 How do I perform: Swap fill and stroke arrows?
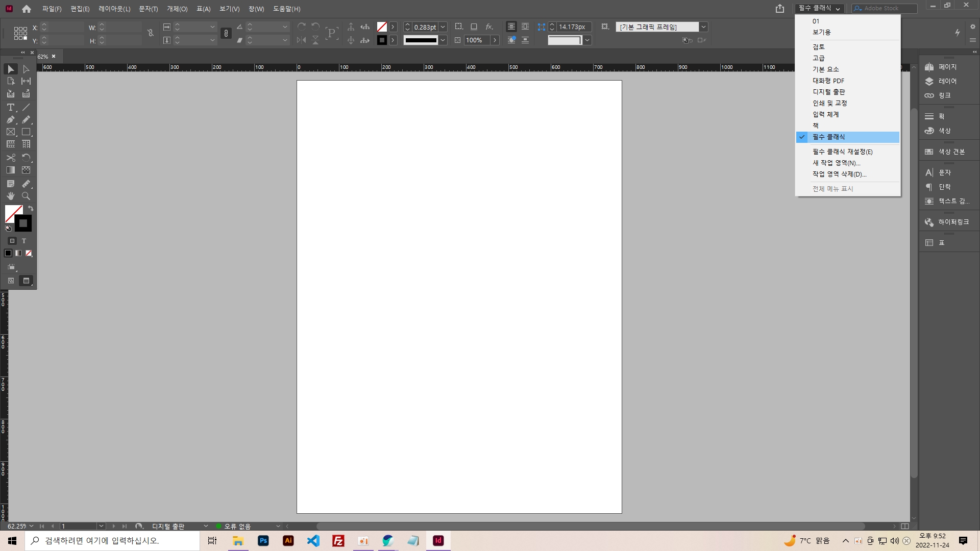[x=31, y=208]
